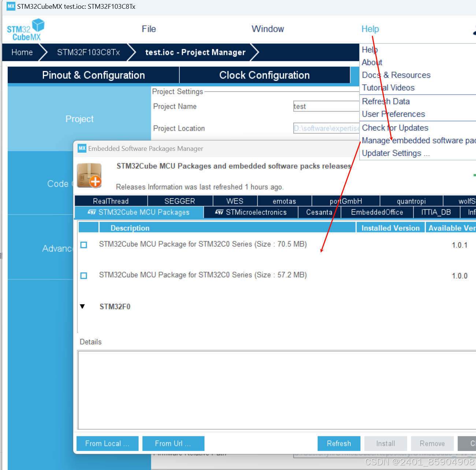Click the STM32F0 group label
This screenshot has height=470, width=476.
[115, 307]
